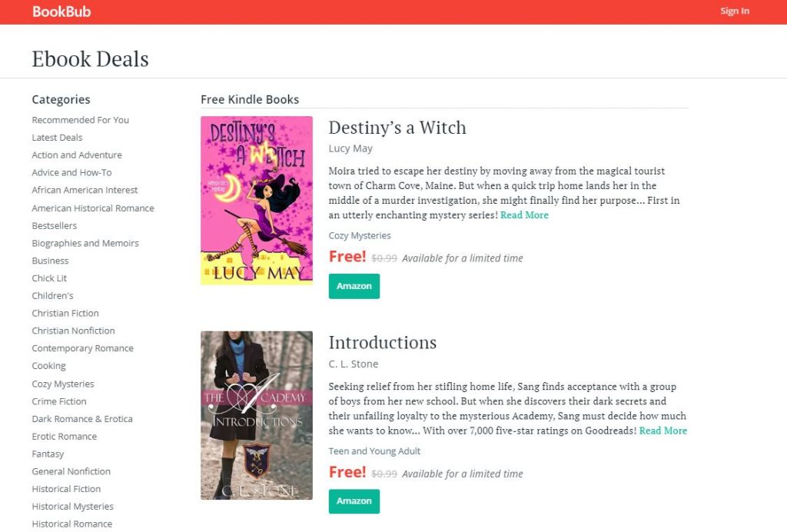The height and width of the screenshot is (532, 787).
Task: Click Read More for Destiny's a Witch
Action: coord(524,215)
